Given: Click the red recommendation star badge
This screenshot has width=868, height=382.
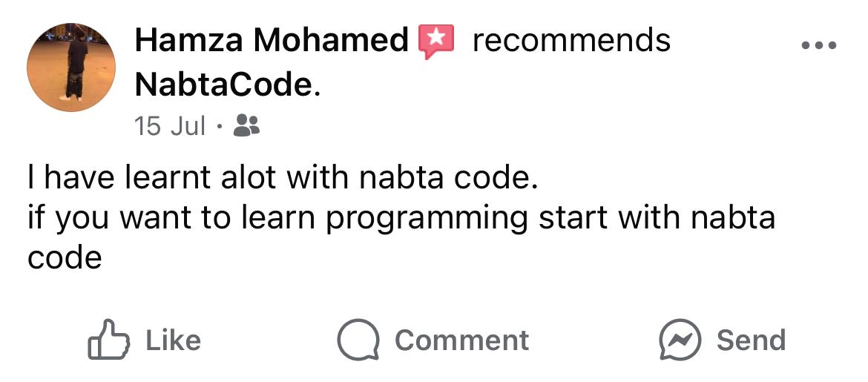Looking at the screenshot, I should [x=436, y=41].
